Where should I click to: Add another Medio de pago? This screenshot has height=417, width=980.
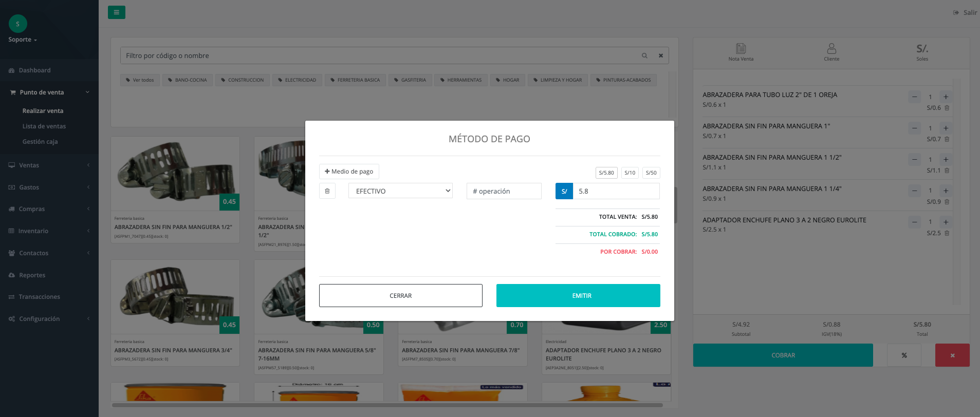pos(349,172)
